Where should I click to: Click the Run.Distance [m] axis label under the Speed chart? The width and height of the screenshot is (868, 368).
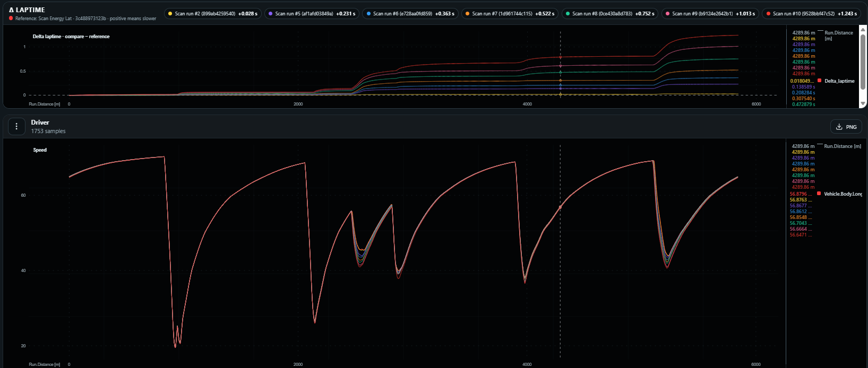[45, 364]
